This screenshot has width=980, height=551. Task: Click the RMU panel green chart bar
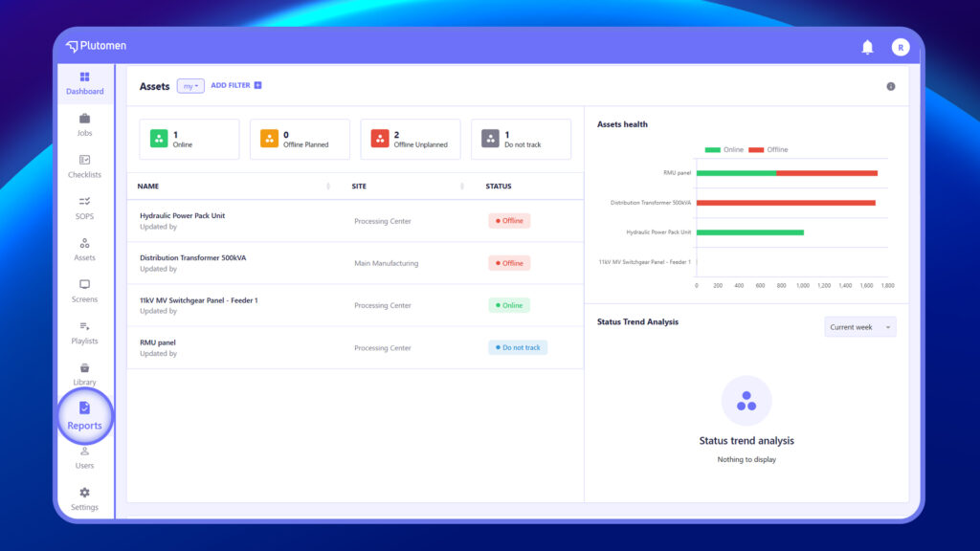(736, 173)
